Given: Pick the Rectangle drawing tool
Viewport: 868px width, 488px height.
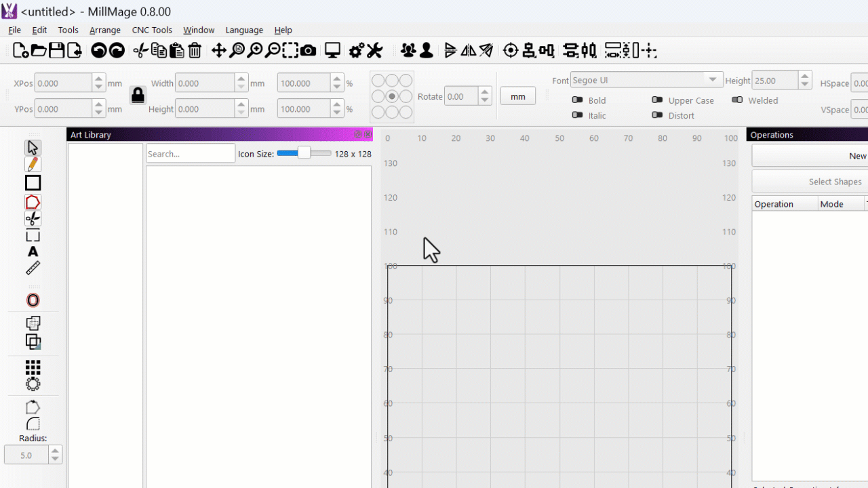Looking at the screenshot, I should coord(33,183).
